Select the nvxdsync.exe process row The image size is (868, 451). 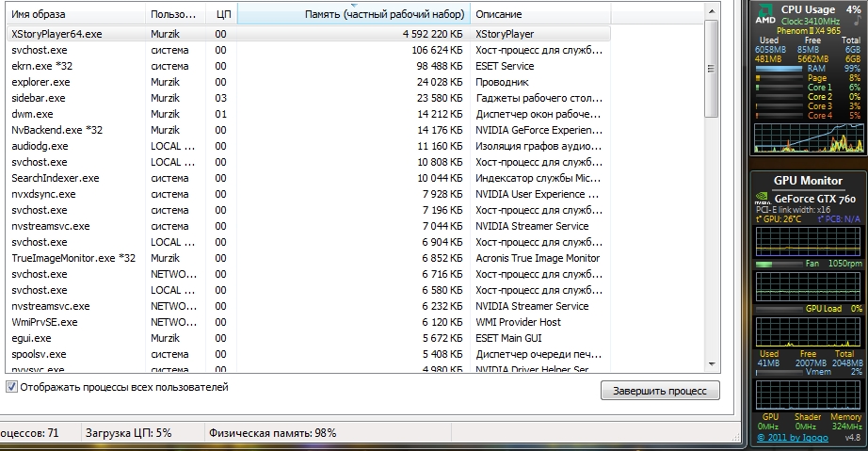click(309, 194)
